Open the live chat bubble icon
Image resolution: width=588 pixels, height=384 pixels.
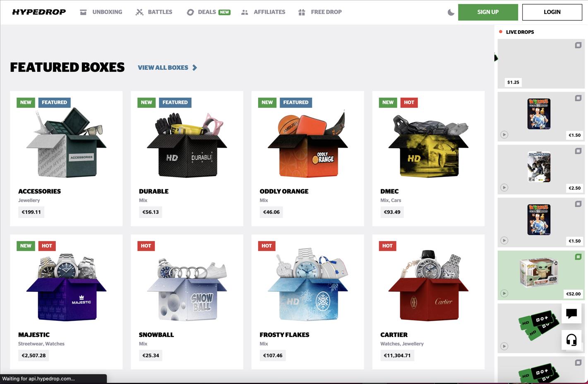pos(571,314)
